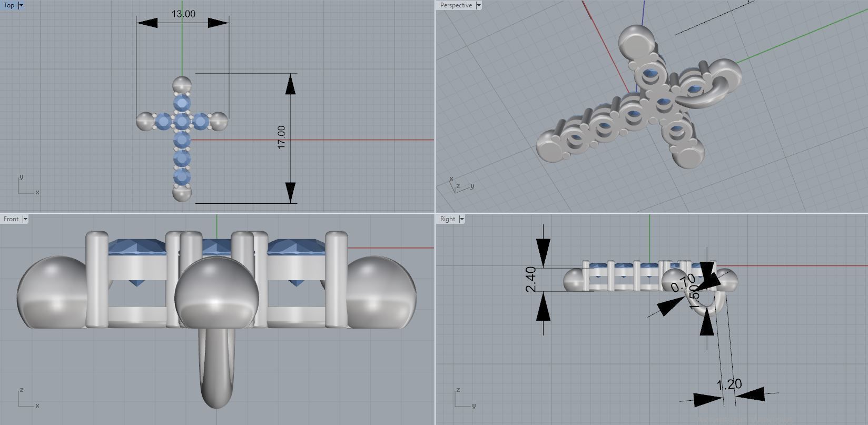This screenshot has width=868, height=425.
Task: Activate the Front viewport title label
Action: pyautogui.click(x=11, y=219)
